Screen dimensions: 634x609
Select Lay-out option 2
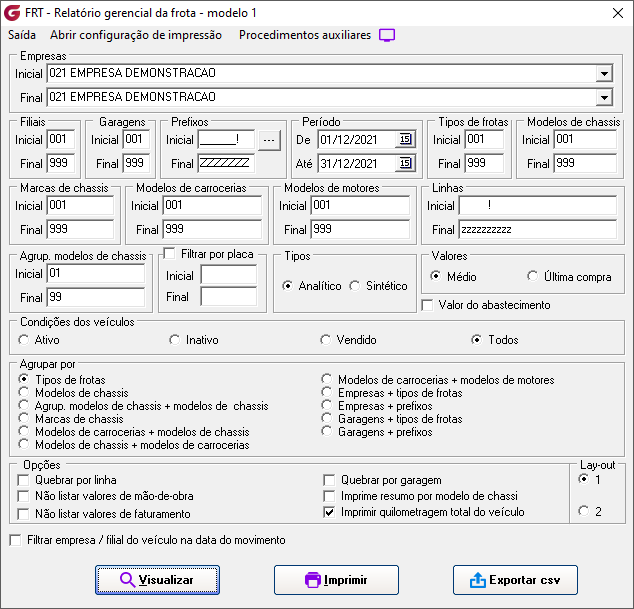(583, 511)
